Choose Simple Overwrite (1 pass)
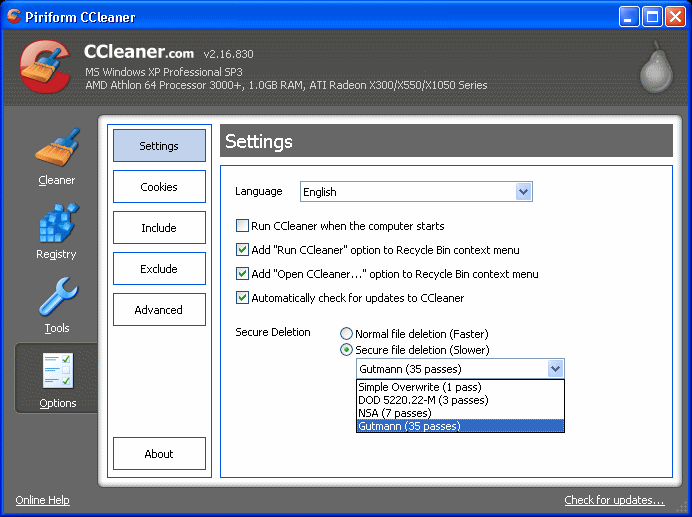Image resolution: width=692 pixels, height=517 pixels. [460, 387]
